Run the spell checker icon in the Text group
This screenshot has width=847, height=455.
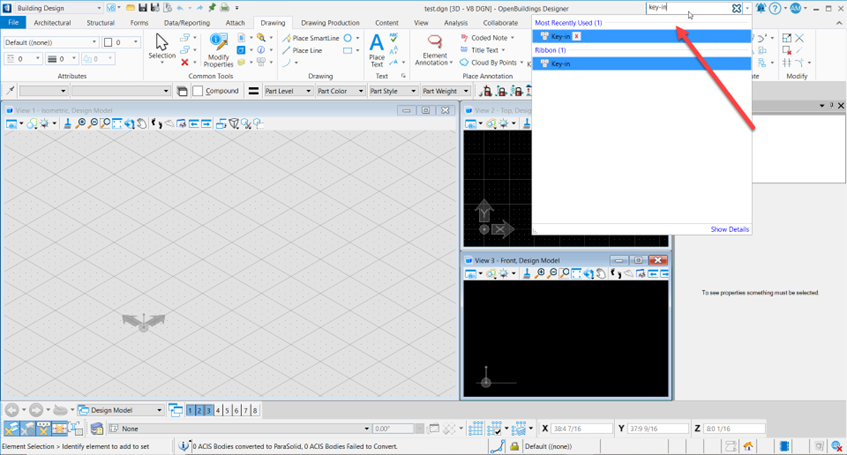pyautogui.click(x=394, y=37)
